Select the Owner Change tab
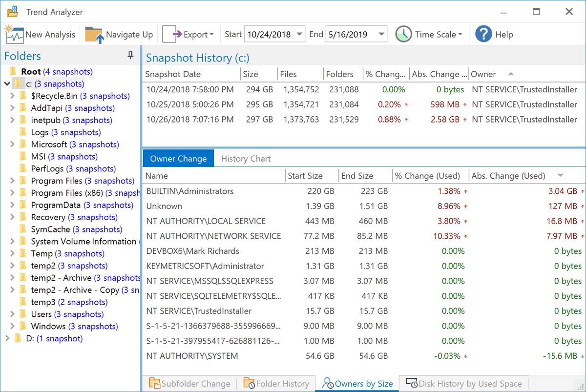The height and width of the screenshot is (392, 586). coord(178,159)
